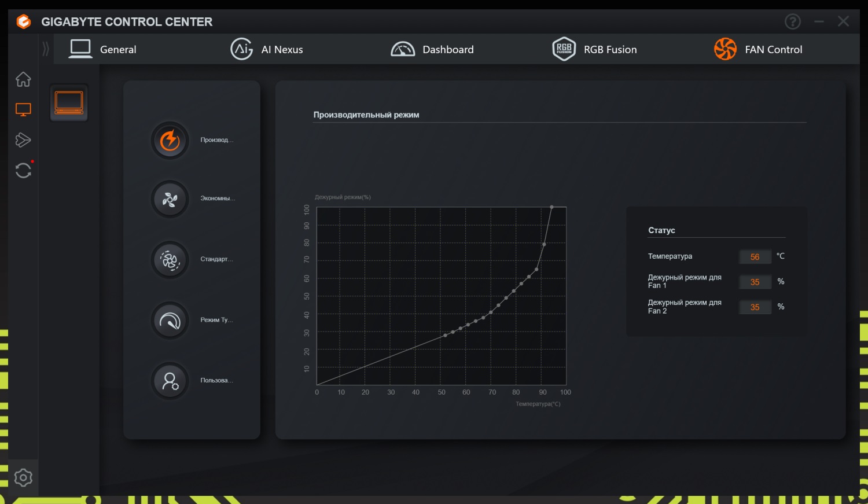Click the orange FAN Control fan icon
Image resolution: width=868 pixels, height=504 pixels.
(725, 49)
